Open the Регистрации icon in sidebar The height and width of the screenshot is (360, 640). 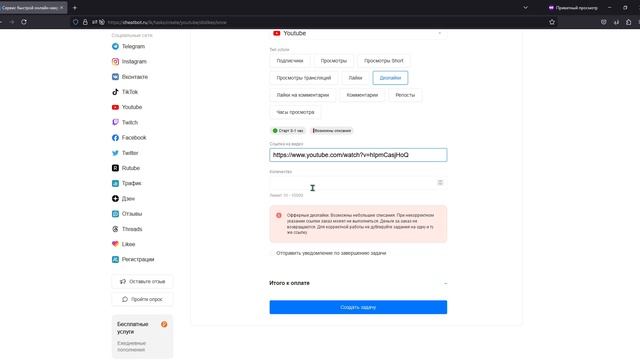(116, 260)
